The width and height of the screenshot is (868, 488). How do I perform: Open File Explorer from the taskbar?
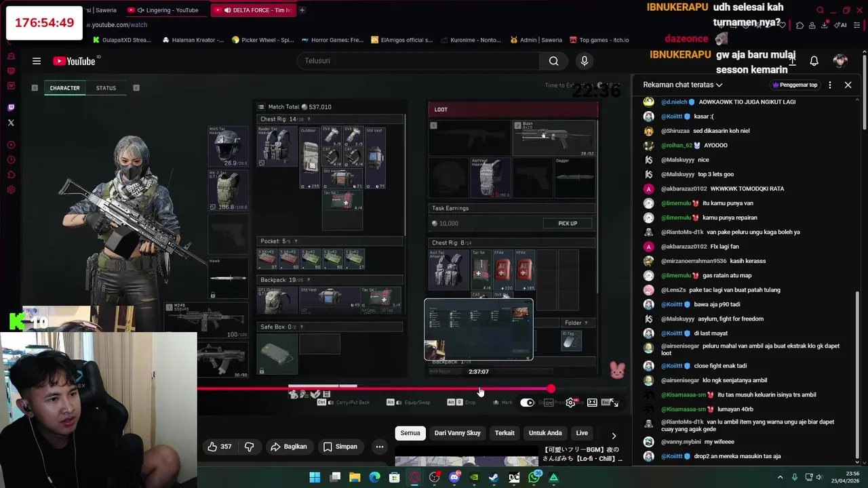tap(355, 478)
